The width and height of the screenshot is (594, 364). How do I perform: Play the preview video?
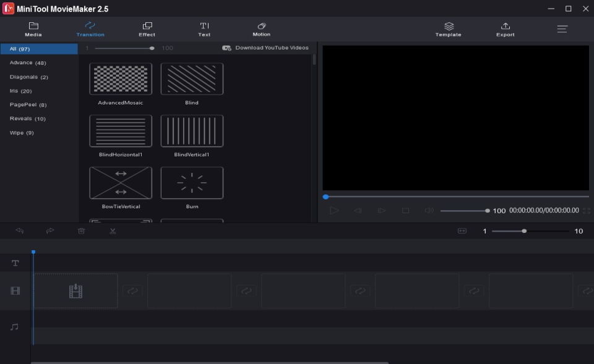coord(334,210)
